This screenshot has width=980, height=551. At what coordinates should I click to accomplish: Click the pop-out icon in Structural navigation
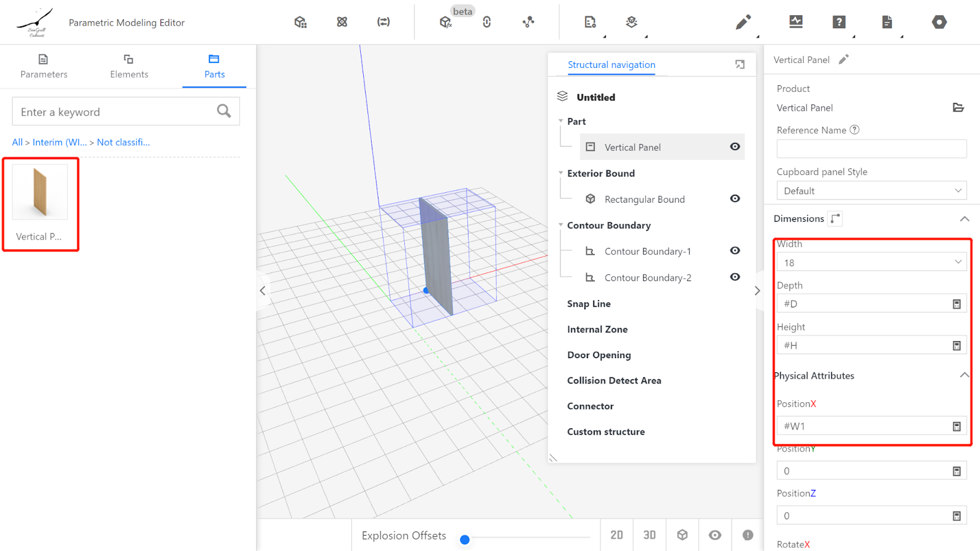740,65
